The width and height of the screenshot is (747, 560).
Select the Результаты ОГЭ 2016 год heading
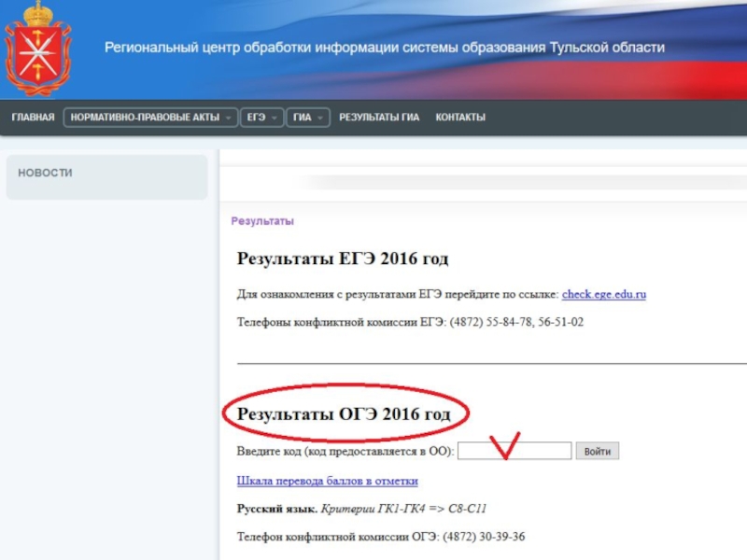(x=344, y=413)
